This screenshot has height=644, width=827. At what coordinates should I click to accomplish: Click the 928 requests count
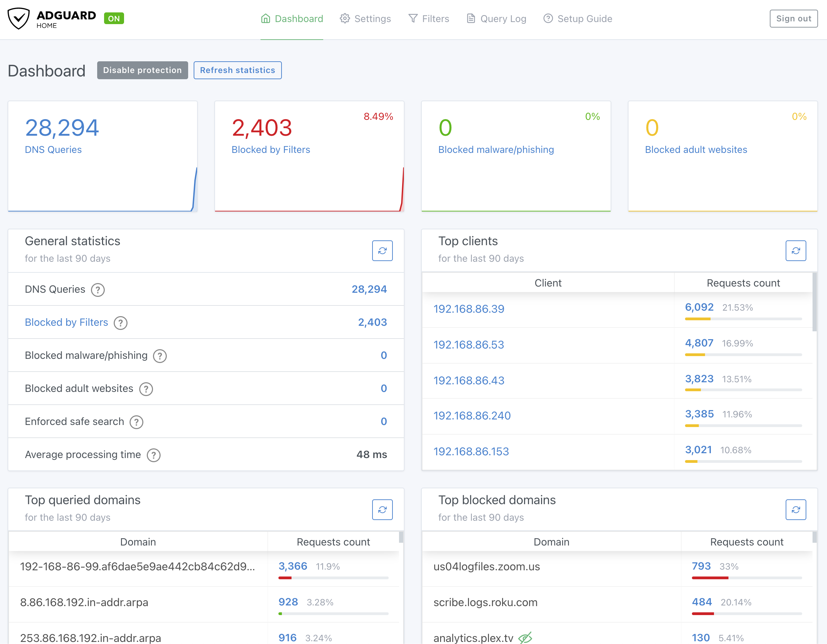point(288,602)
